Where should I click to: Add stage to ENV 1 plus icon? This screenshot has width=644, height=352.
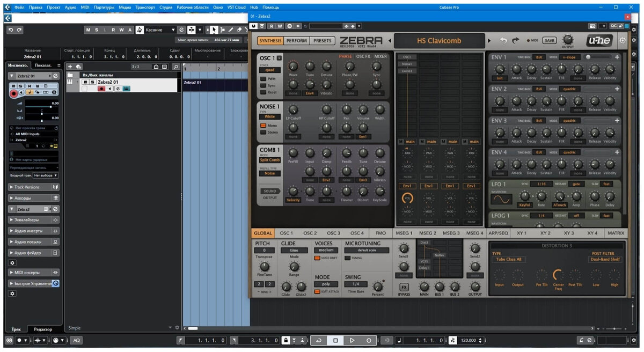[x=617, y=57]
